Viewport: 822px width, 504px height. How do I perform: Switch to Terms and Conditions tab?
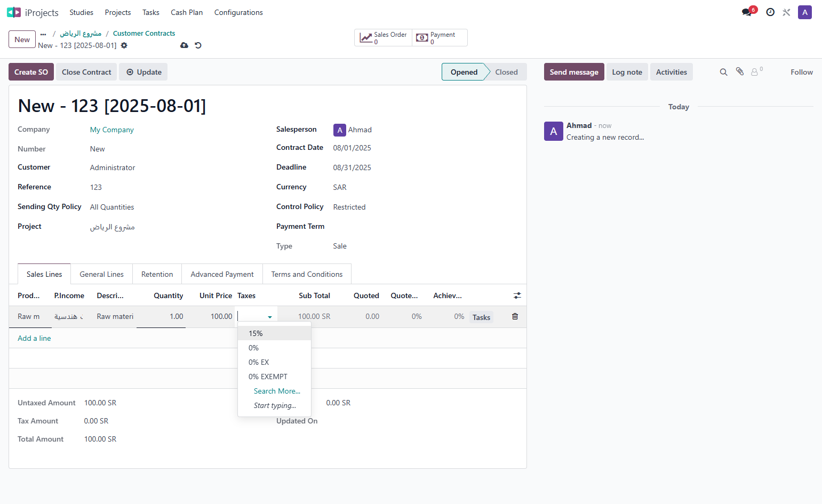(307, 274)
